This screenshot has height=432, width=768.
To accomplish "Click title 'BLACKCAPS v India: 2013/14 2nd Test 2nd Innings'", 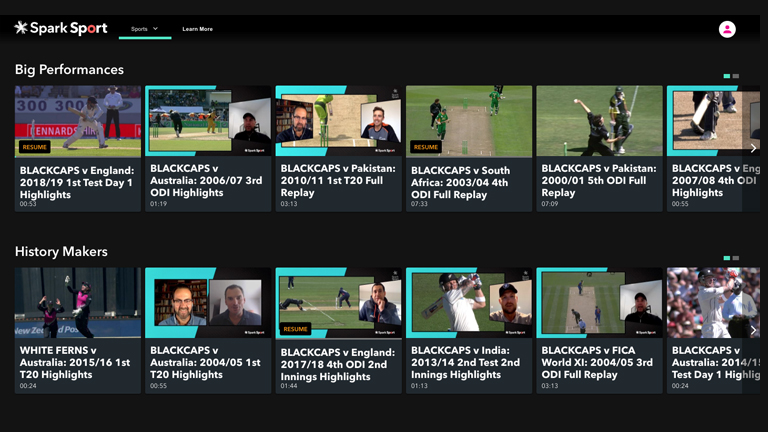I will (465, 362).
